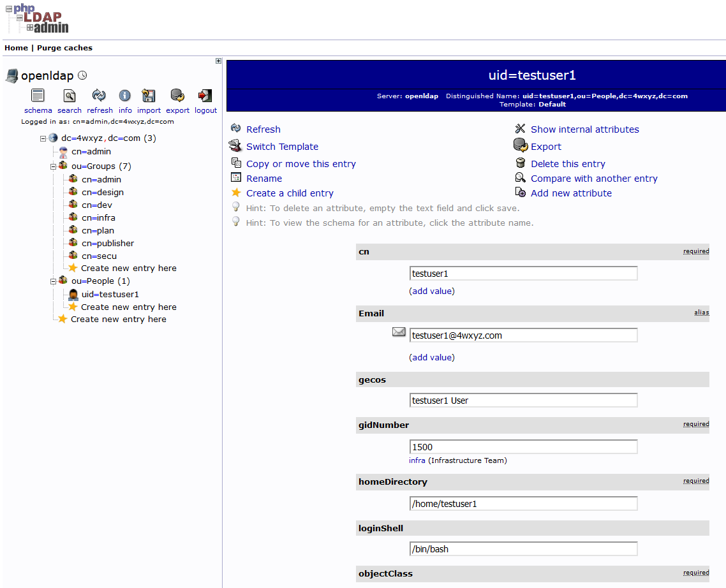Click the search magnifier icon
726x588 pixels.
click(x=70, y=96)
